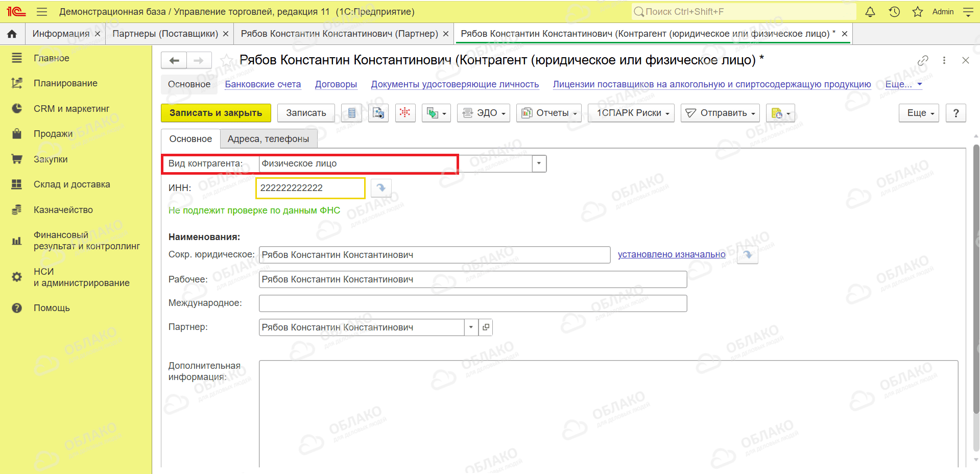The height and width of the screenshot is (474, 980).
Task: Open the CRM и маркетинг section
Action: (x=71, y=109)
